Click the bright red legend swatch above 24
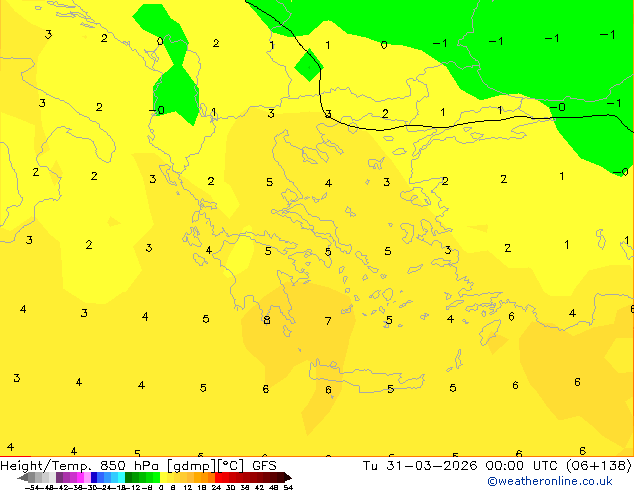 218,477
